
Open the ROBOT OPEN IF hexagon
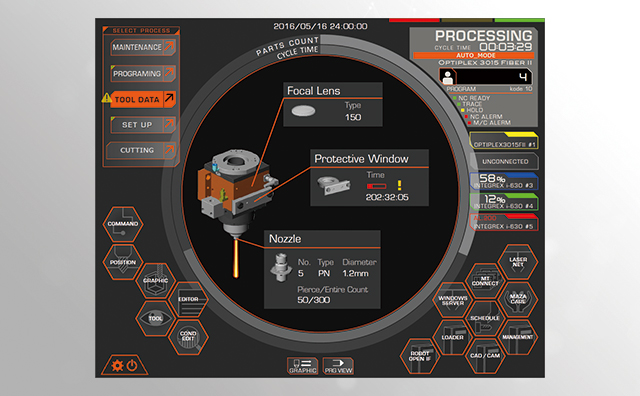click(x=420, y=356)
